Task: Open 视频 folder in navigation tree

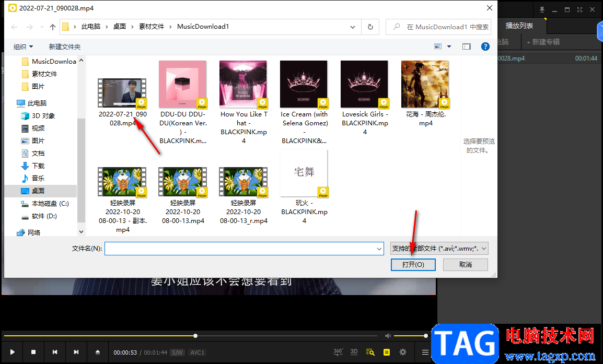Action: coord(33,128)
